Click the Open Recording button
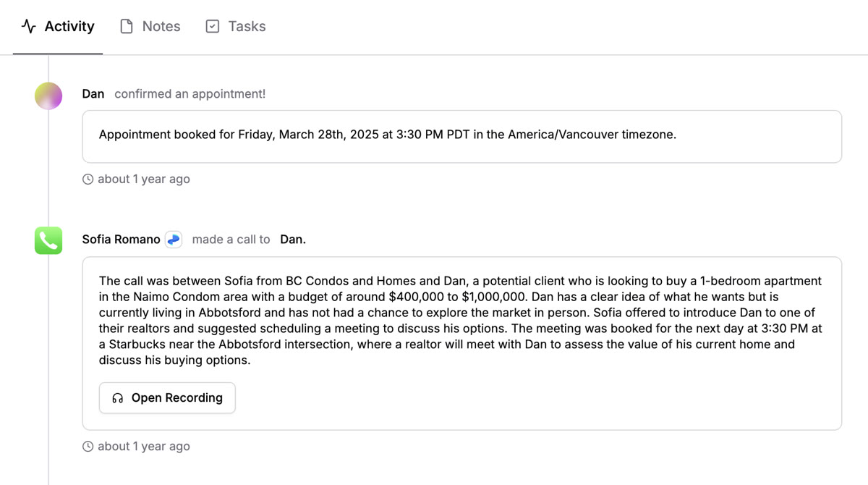This screenshot has height=485, width=868. tap(167, 397)
